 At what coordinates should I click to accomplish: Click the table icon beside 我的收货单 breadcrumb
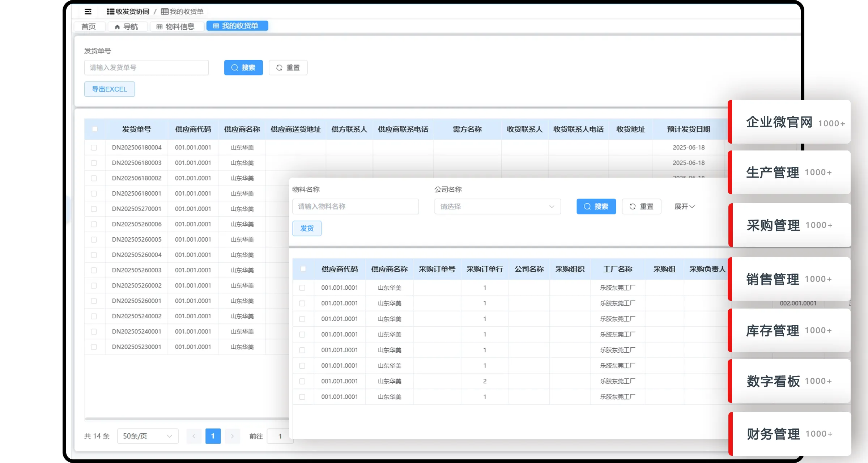click(165, 12)
